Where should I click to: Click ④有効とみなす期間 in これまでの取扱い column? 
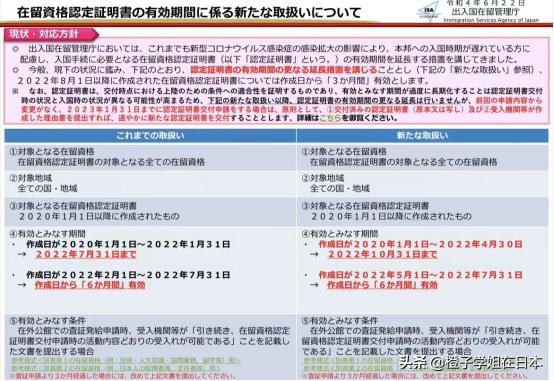point(48,234)
